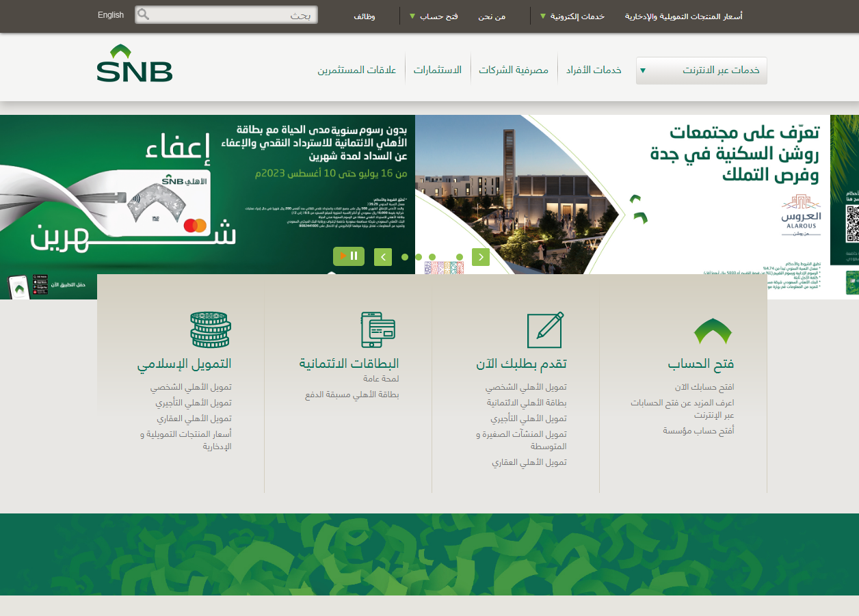
Task: Click the pencil apply now icon
Action: tap(546, 330)
